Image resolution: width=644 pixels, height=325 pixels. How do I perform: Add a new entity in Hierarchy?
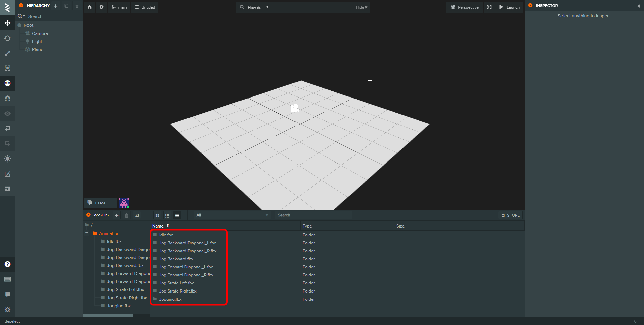pos(56,6)
